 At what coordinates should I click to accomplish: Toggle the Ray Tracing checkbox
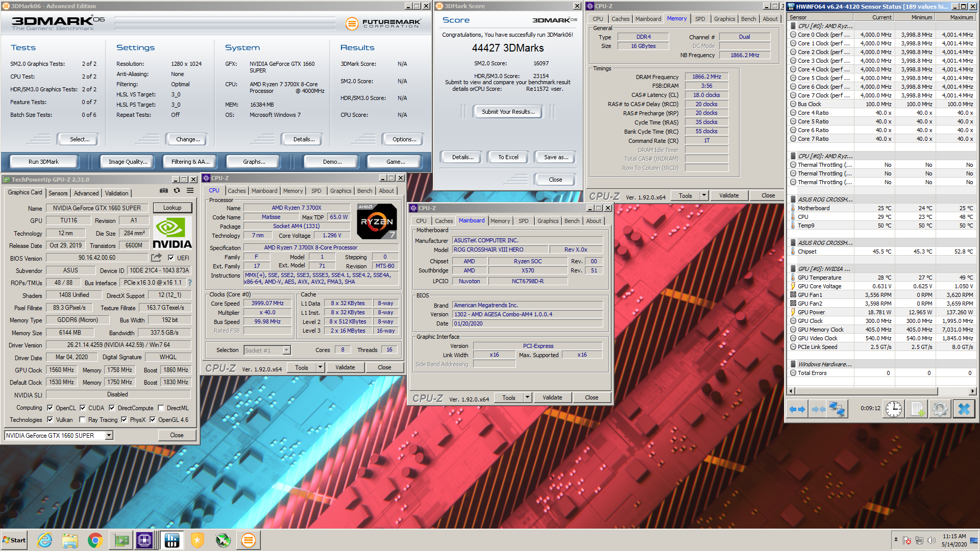pos(82,419)
